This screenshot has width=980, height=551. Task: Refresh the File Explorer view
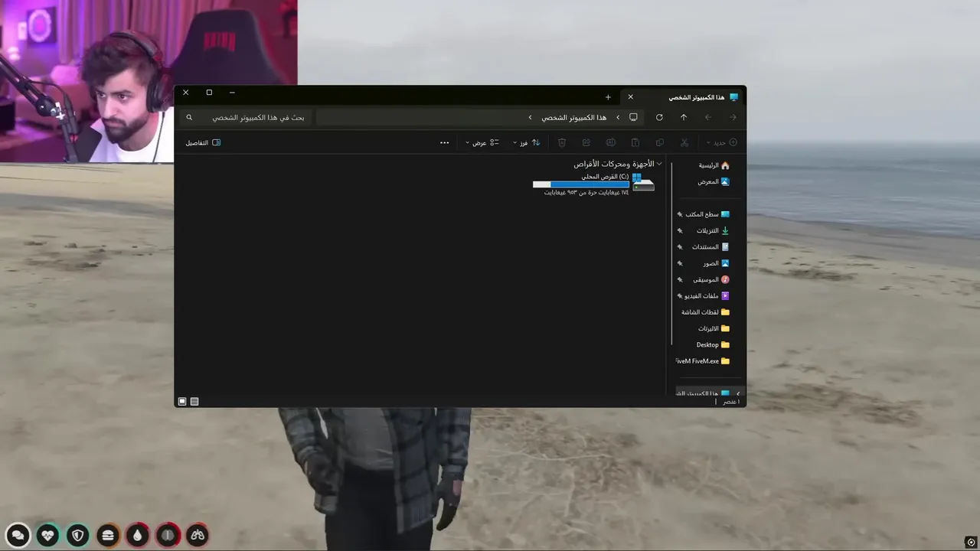(x=659, y=117)
